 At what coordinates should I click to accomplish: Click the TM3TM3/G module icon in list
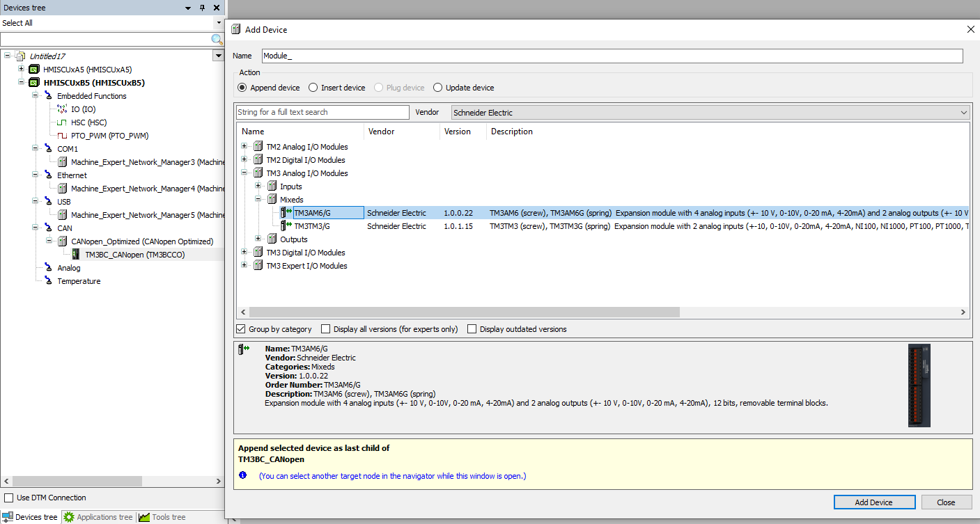[286, 226]
